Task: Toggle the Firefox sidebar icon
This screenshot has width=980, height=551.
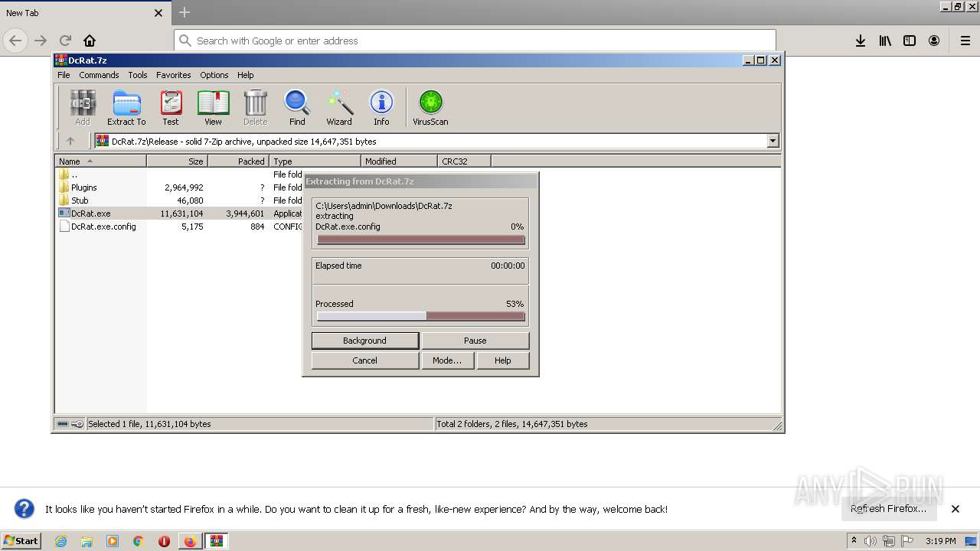Action: pos(910,41)
